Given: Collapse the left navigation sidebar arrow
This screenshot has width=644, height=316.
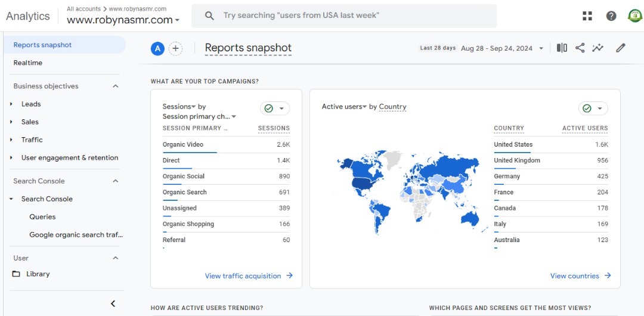Looking at the screenshot, I should (113, 303).
